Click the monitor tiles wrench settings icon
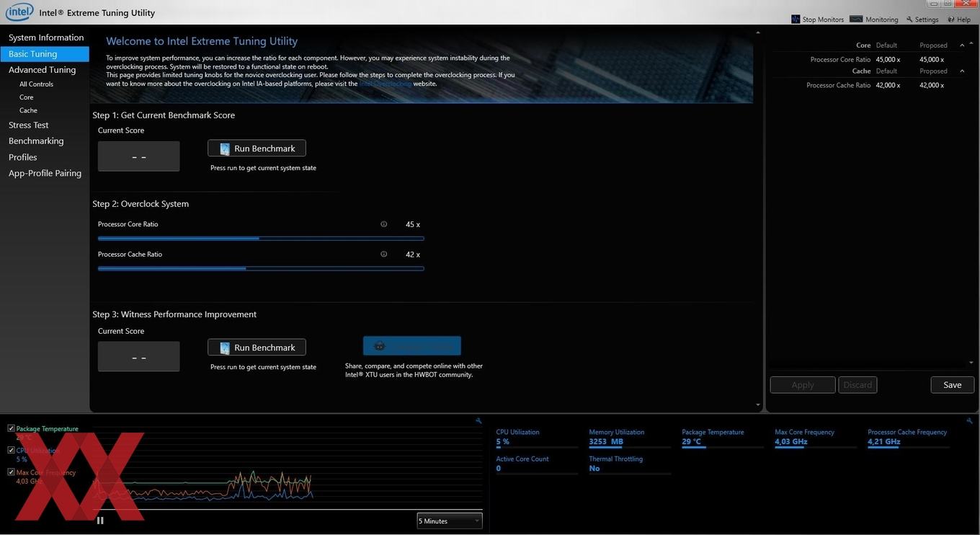The image size is (980, 535). (969, 420)
